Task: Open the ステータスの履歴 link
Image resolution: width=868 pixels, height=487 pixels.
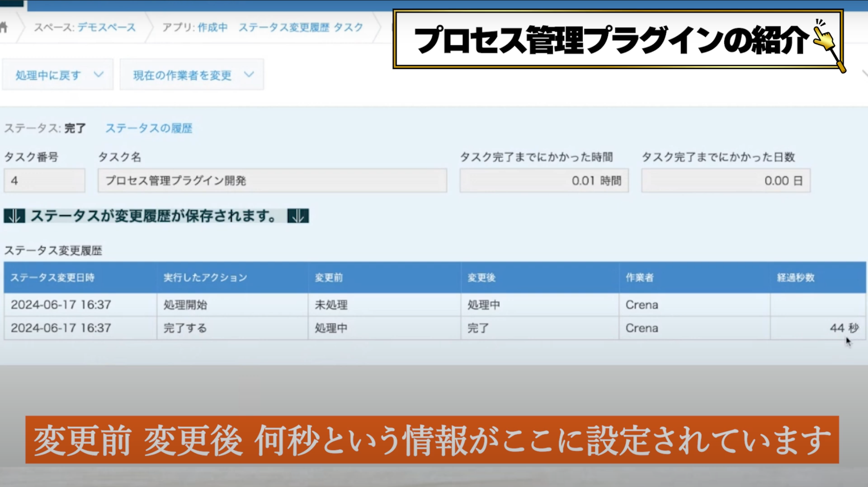Action: pyautogui.click(x=149, y=128)
